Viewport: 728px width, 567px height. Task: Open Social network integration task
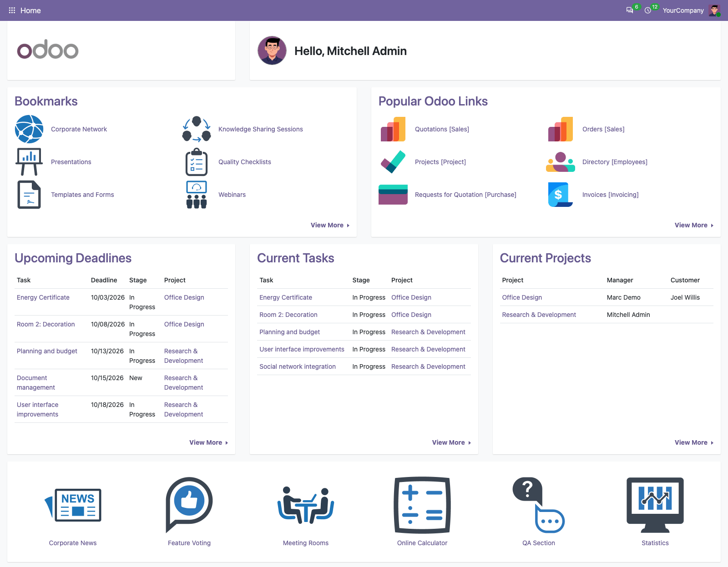[x=298, y=366]
